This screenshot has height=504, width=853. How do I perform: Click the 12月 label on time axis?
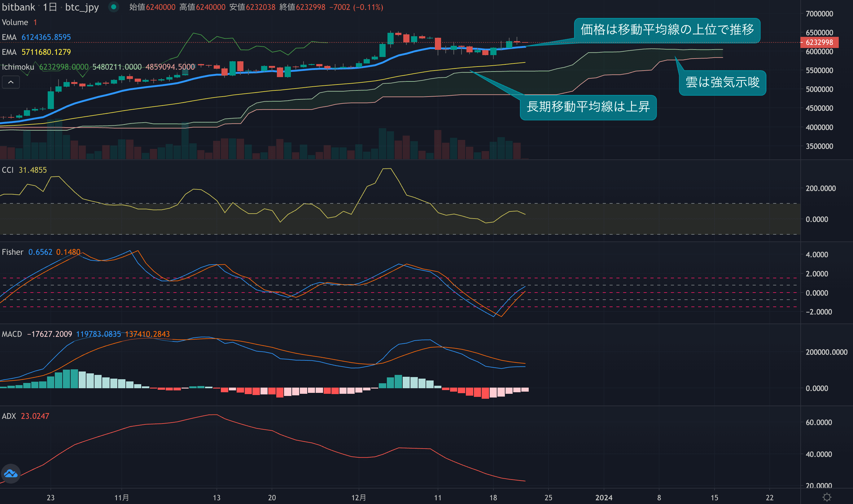[358, 497]
